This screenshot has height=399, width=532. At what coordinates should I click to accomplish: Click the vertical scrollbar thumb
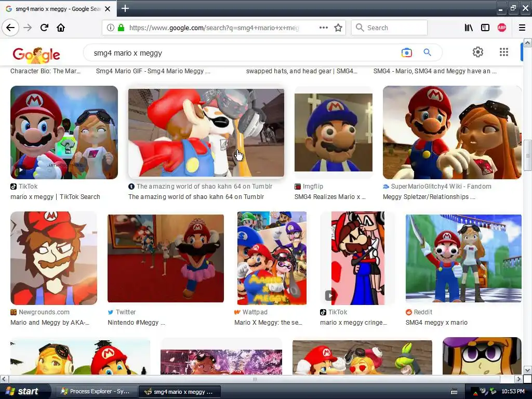[527, 155]
